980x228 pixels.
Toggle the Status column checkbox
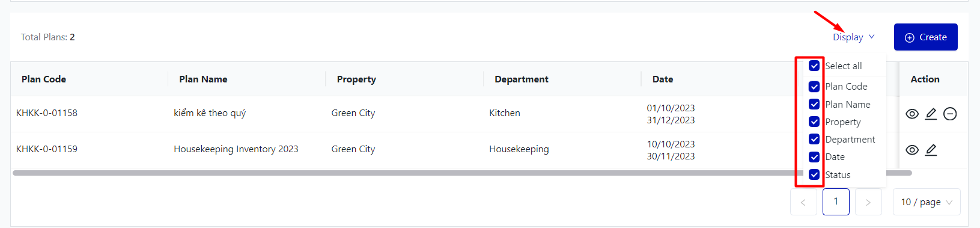coord(814,174)
